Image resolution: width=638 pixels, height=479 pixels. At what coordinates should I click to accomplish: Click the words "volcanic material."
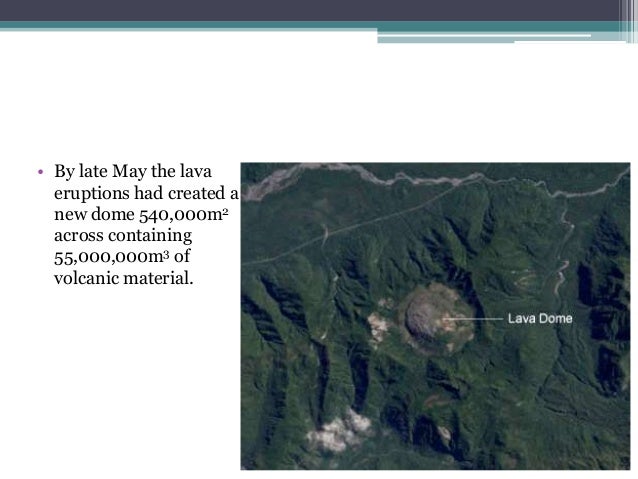124,278
